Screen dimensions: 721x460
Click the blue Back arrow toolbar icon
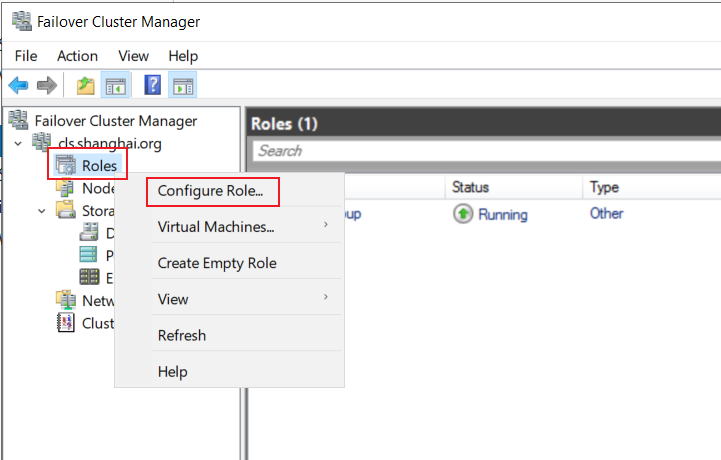tap(18, 85)
